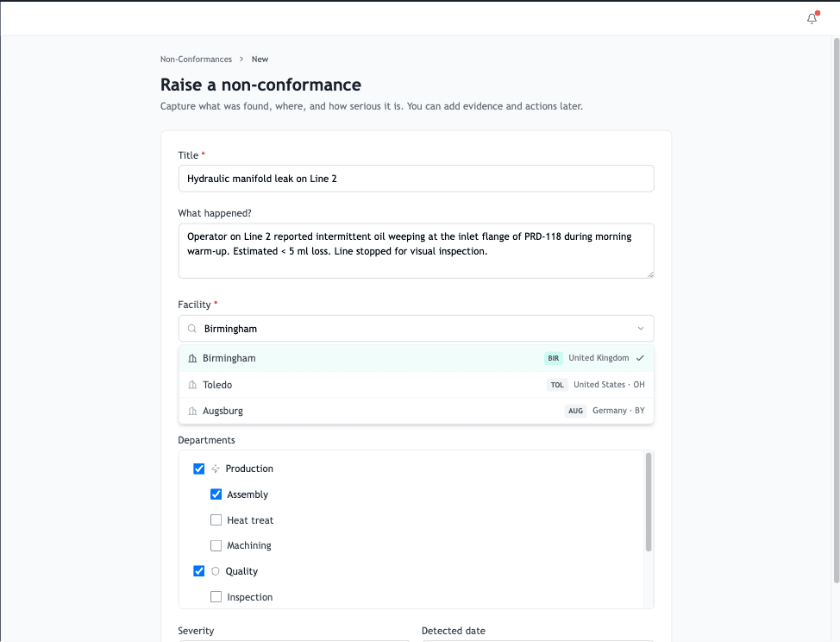This screenshot has height=642, width=840.
Task: Click the United States · OH text
Action: (609, 385)
